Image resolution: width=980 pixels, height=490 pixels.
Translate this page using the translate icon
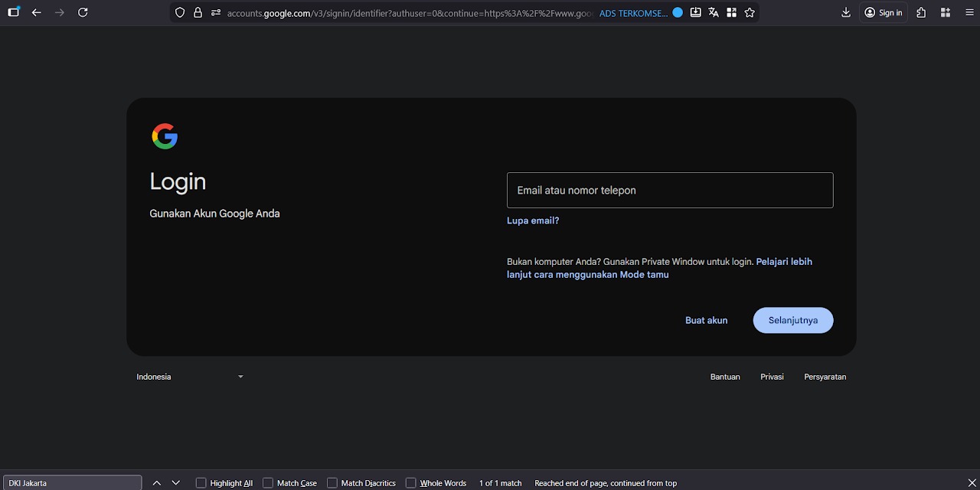[x=713, y=12]
